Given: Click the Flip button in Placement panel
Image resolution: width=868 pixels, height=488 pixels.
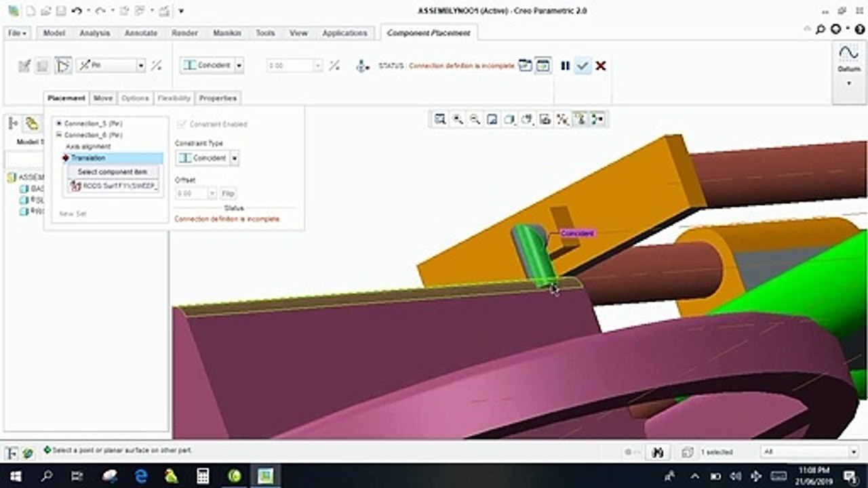Looking at the screenshot, I should click(228, 194).
